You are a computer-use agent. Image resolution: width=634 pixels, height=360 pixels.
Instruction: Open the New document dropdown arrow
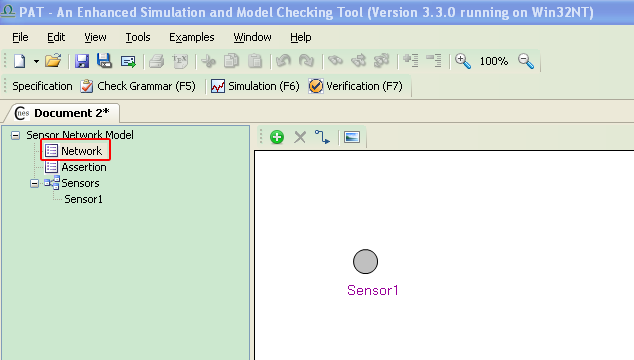36,61
